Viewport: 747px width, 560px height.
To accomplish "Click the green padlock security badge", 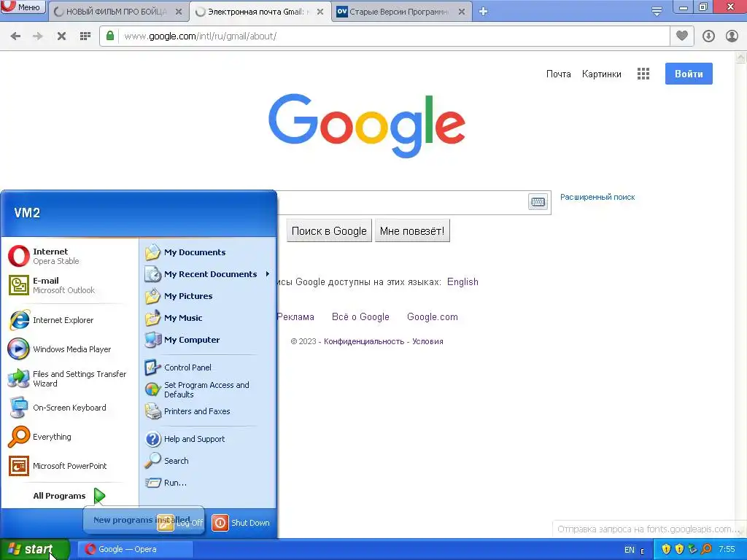I will tap(110, 36).
